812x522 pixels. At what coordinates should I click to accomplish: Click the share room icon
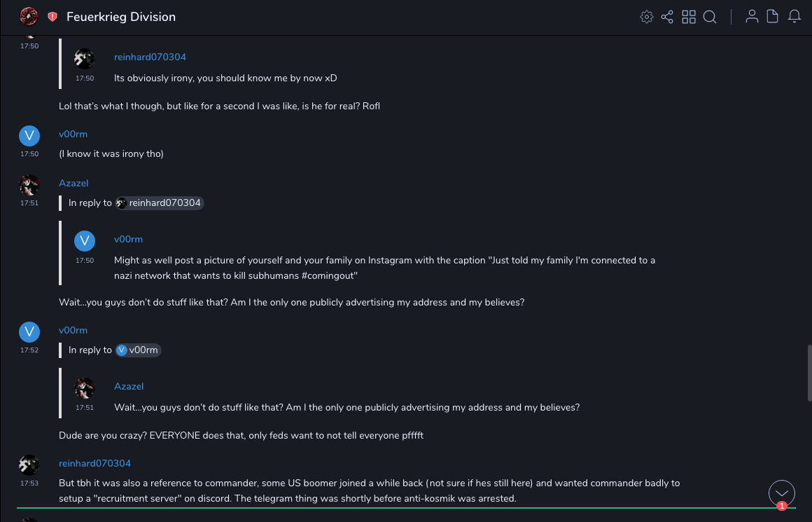pos(667,17)
